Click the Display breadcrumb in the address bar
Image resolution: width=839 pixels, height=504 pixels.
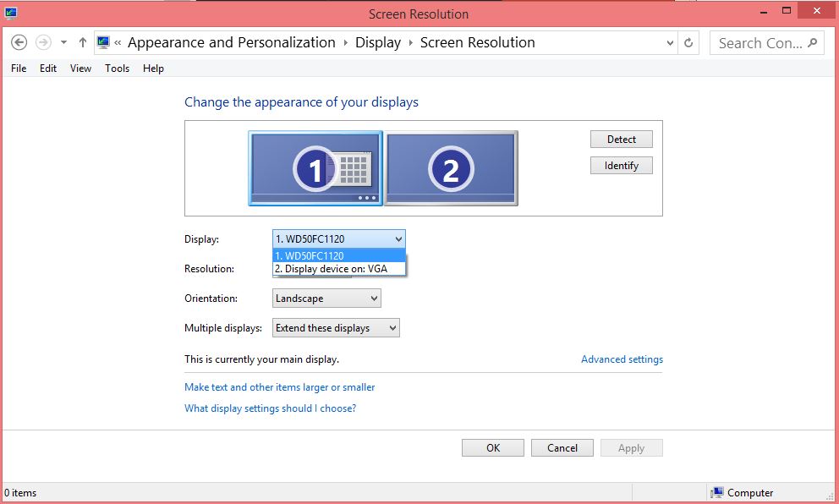pyautogui.click(x=378, y=41)
